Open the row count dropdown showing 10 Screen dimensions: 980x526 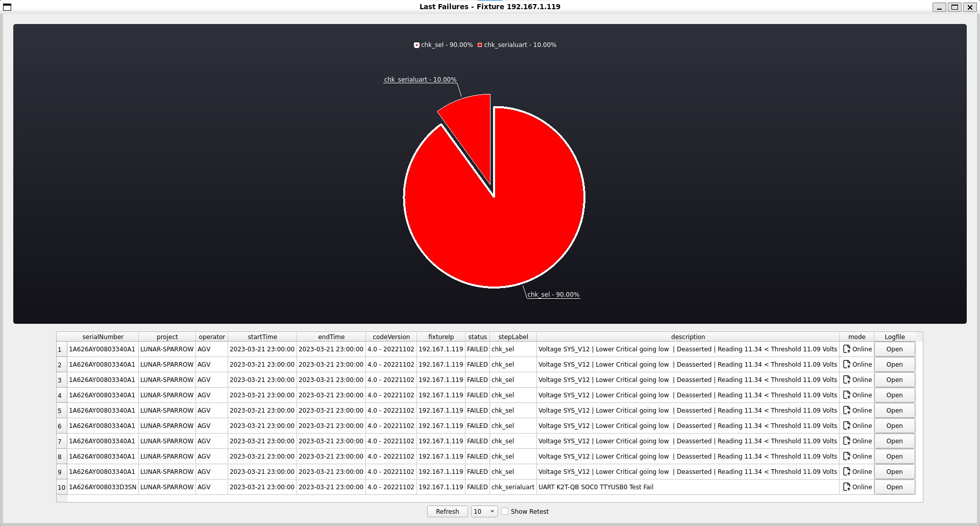[484, 512]
